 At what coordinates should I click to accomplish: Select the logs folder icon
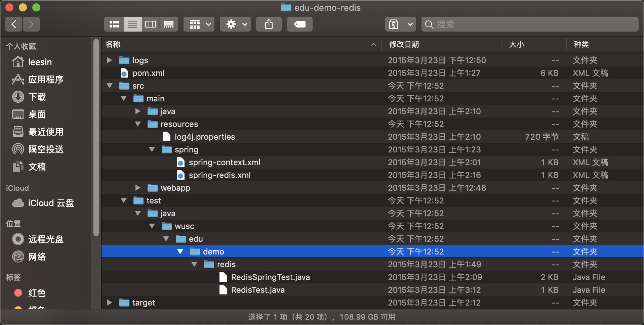124,60
